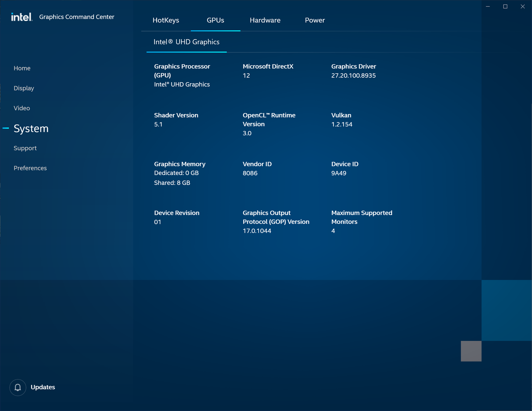Maximize the Graphics Command Center window
Image resolution: width=532 pixels, height=411 pixels.
505,7
